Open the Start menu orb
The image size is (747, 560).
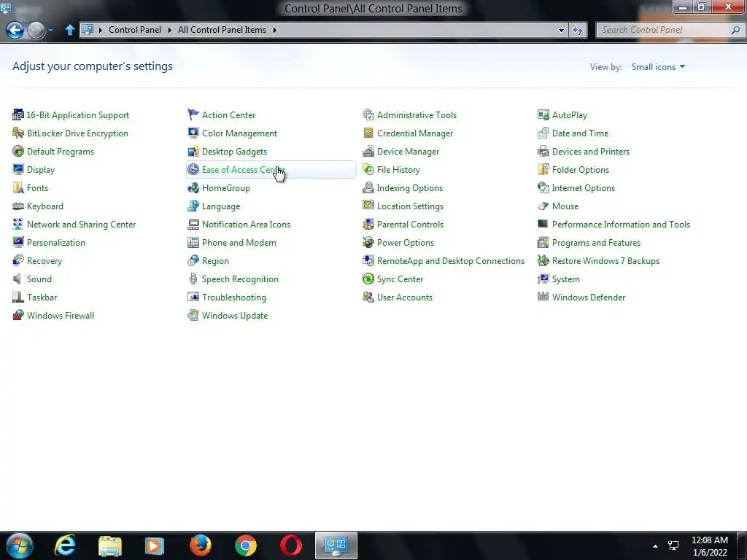[x=20, y=545]
